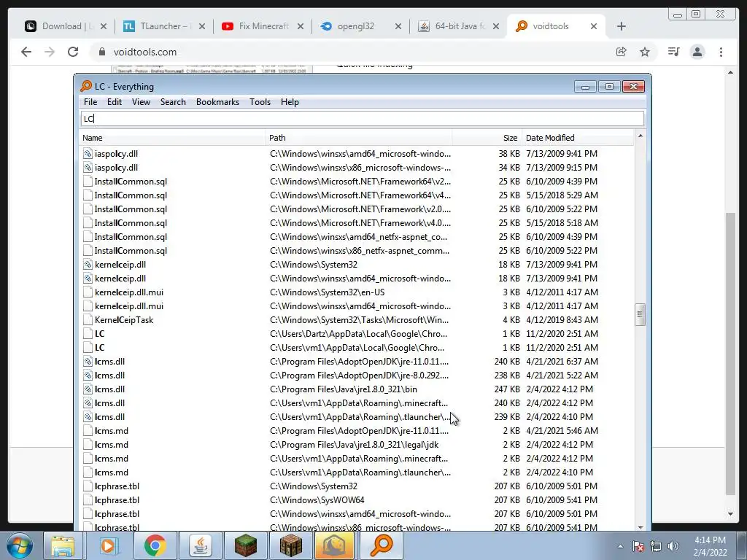Open the taskbar clock showing 4:14 PM
The image size is (747, 560).
710,546
